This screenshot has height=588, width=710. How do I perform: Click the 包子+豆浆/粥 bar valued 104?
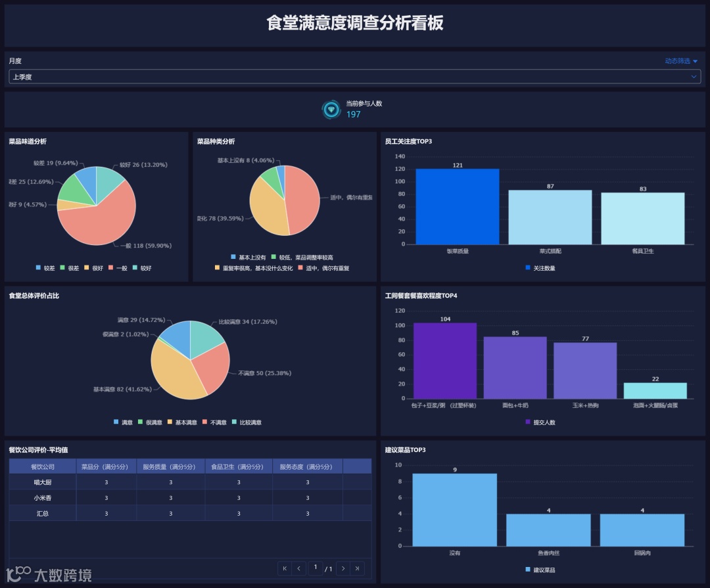tap(445, 361)
